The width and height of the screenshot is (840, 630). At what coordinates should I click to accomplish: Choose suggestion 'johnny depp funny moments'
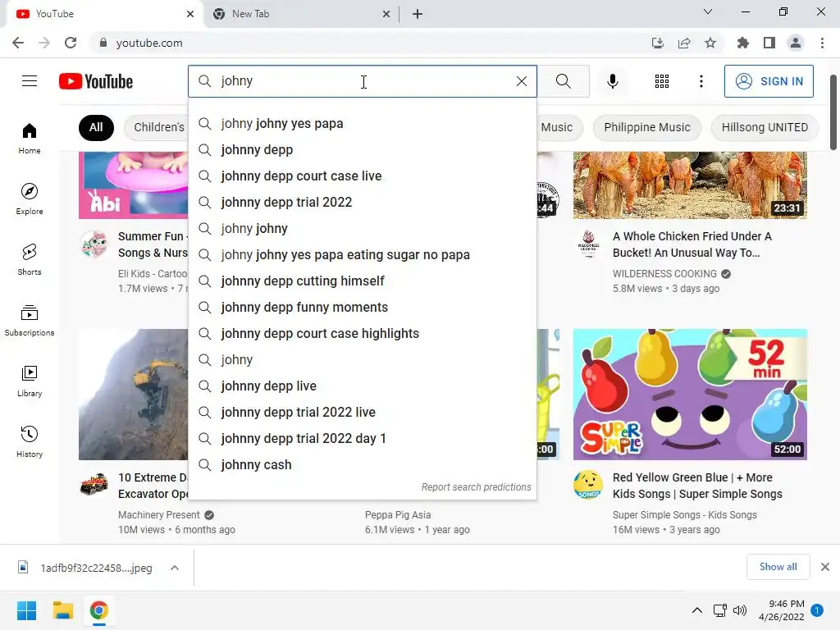[363, 308]
